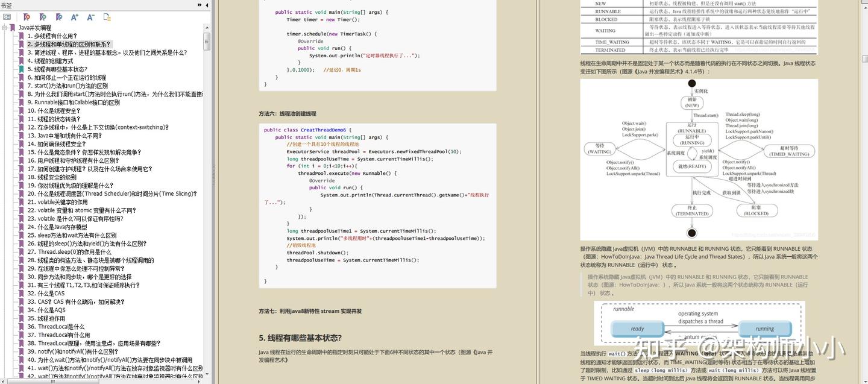
Task: Click the expand current bookmark page icon
Action: pyautogui.click(x=107, y=17)
